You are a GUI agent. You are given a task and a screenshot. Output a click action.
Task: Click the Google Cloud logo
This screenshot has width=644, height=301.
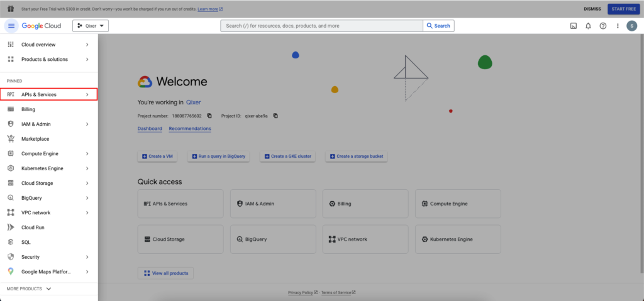[x=42, y=26]
